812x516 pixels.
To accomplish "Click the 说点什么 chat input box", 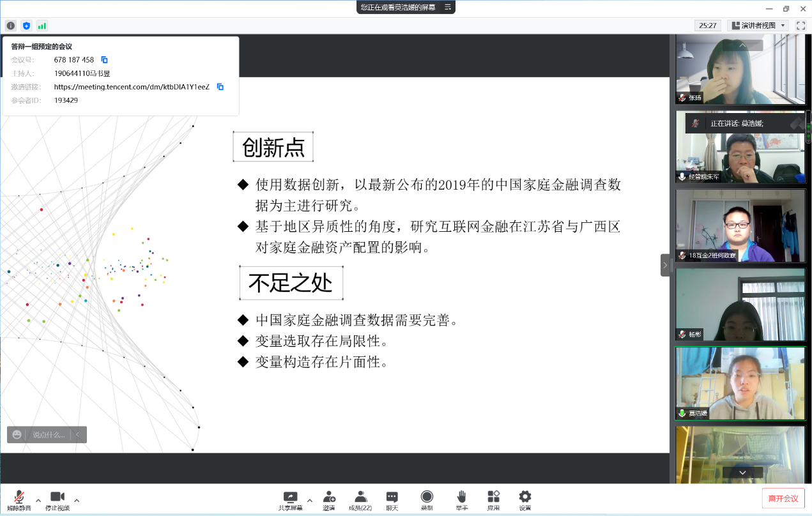I will point(49,435).
